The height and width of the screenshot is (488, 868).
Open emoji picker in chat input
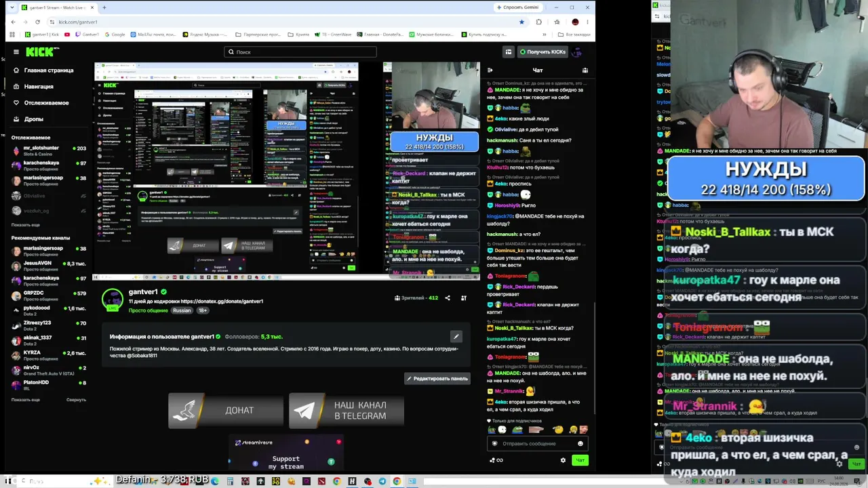click(x=580, y=444)
